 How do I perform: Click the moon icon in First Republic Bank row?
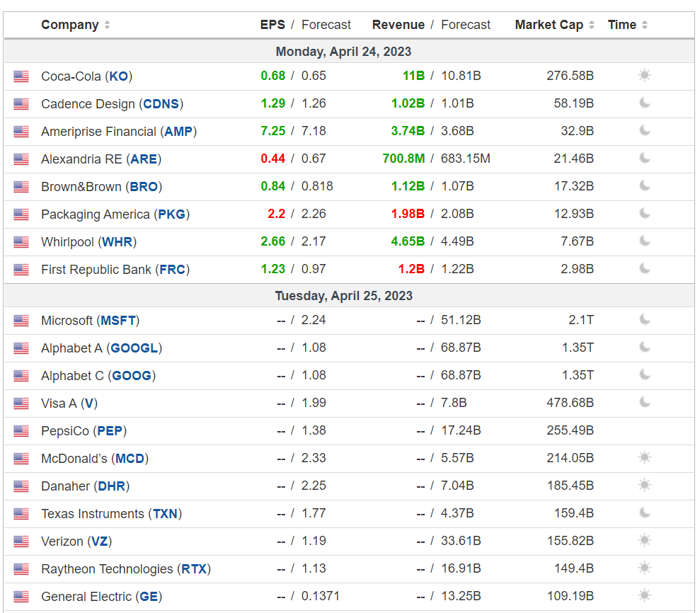(x=644, y=269)
